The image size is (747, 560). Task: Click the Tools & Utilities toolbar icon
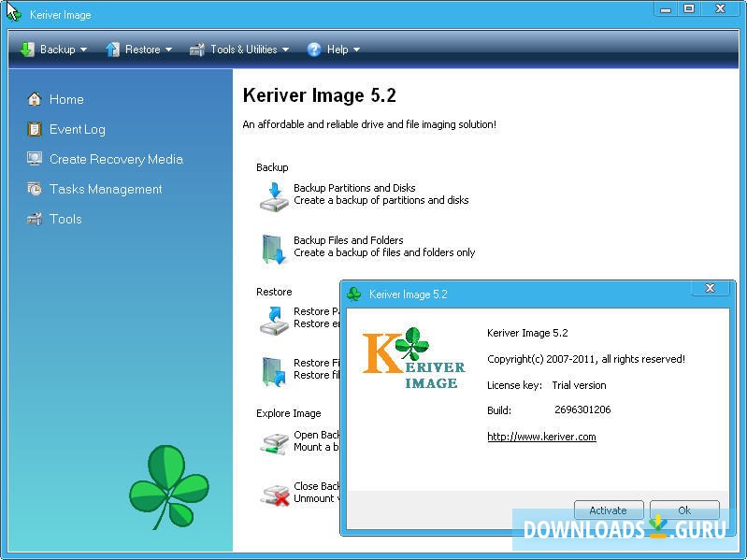196,49
